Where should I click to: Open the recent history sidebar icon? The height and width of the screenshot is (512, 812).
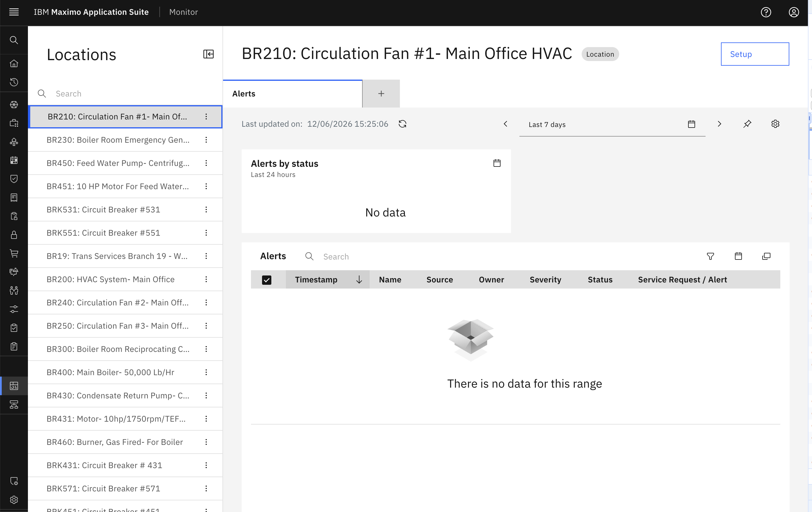[x=14, y=82]
